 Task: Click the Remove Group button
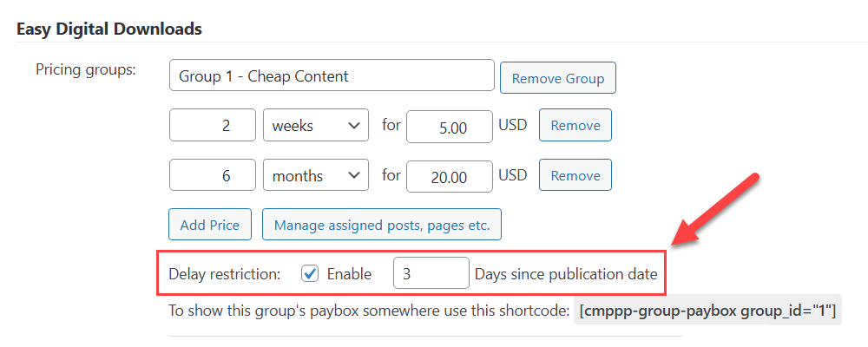point(557,78)
